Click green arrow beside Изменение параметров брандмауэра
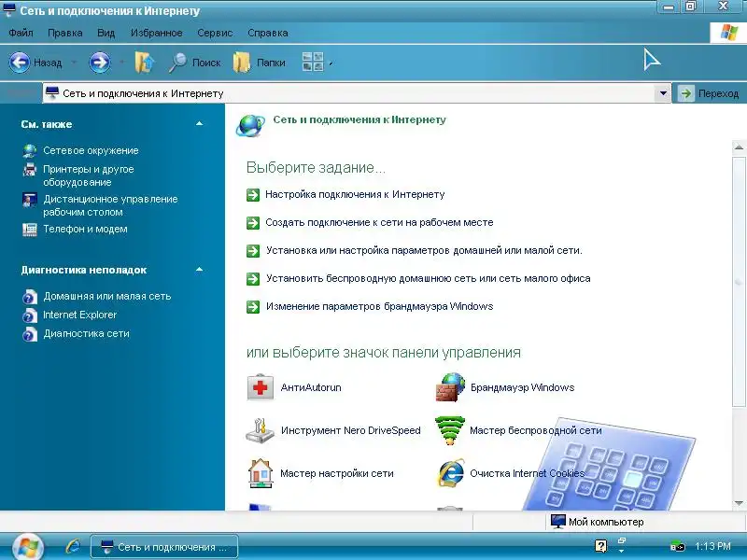 point(253,307)
